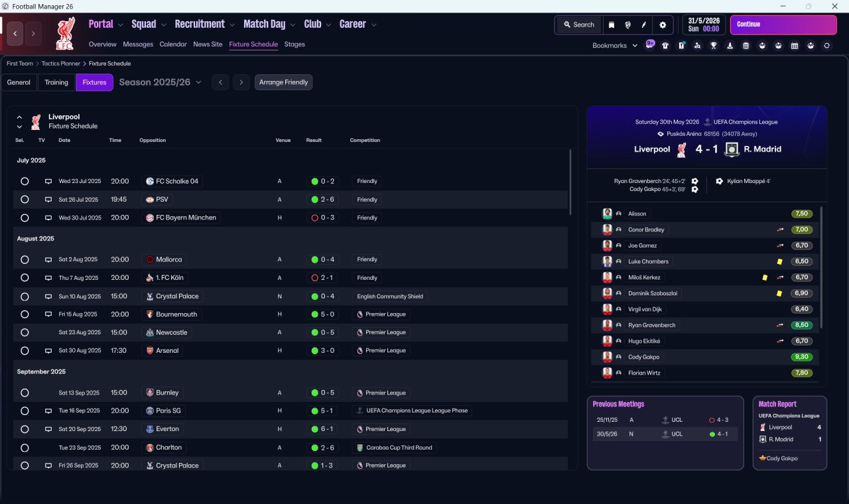Click Cody Gakpo's portrait in the ratings list
Screen dimensions: 849x504
(x=607, y=357)
